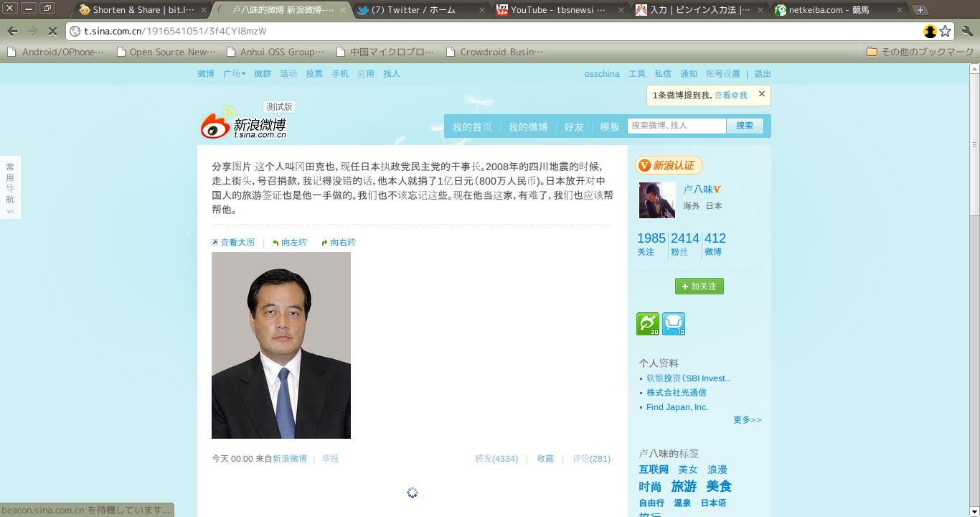Open 通知 notifications
Image resolution: width=980 pixels, height=517 pixels.
point(689,74)
